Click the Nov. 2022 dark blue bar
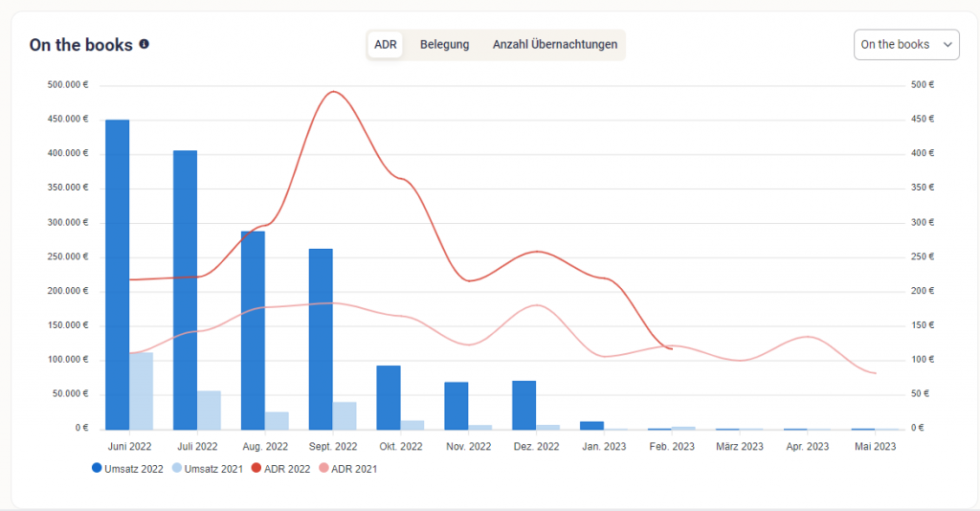 point(456,406)
